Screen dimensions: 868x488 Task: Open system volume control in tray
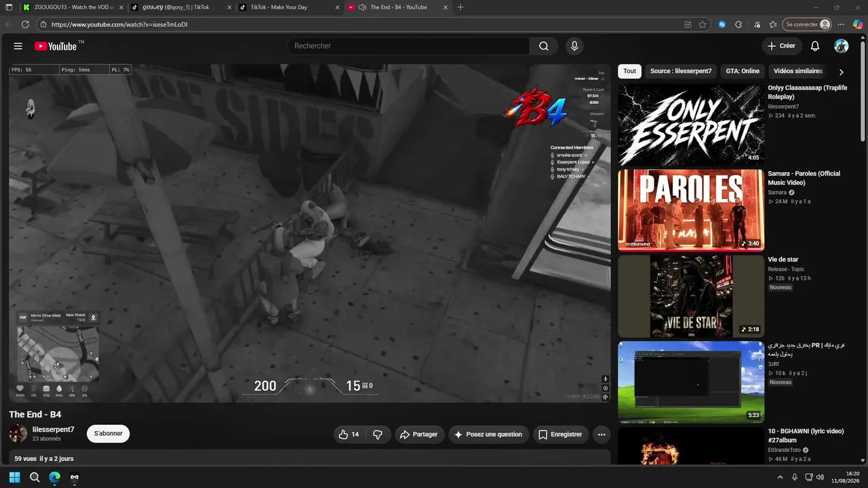pos(821,477)
